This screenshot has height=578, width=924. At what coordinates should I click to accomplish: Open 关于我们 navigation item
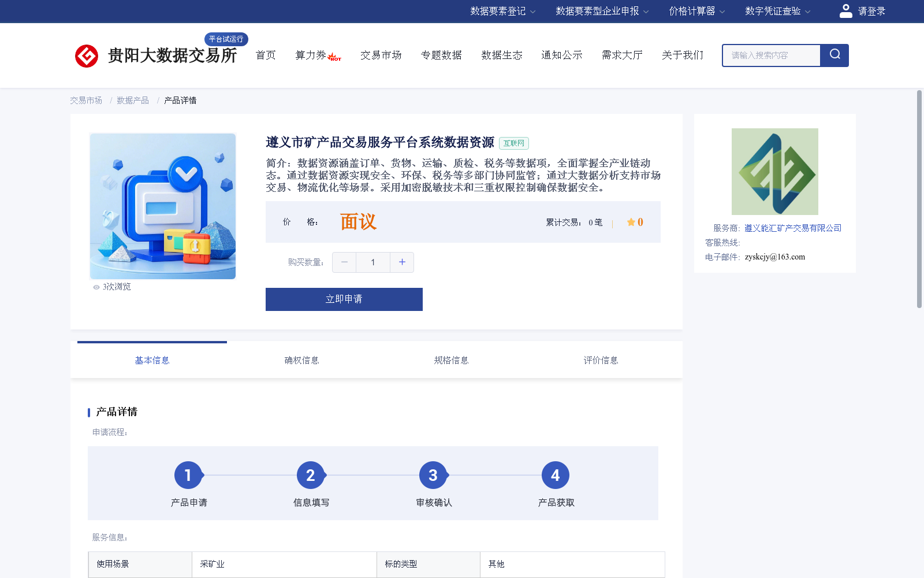[683, 55]
